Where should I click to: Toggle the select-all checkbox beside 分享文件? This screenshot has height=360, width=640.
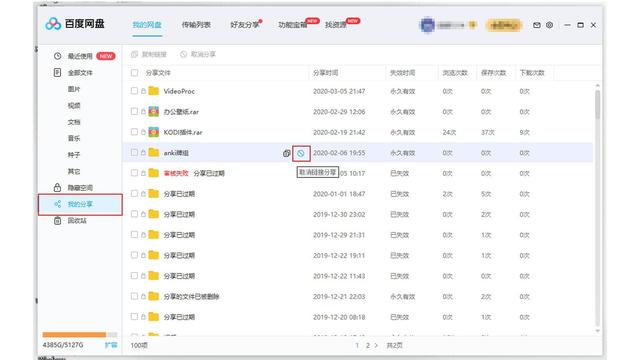134,73
